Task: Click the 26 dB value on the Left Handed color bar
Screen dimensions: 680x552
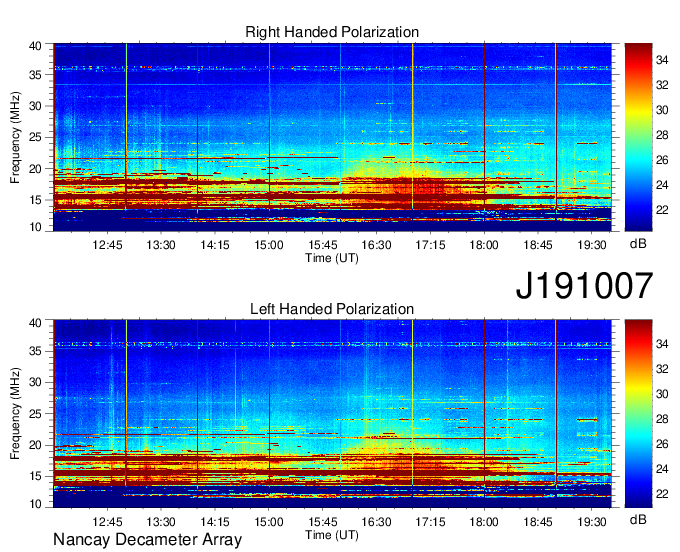Action: click(662, 444)
